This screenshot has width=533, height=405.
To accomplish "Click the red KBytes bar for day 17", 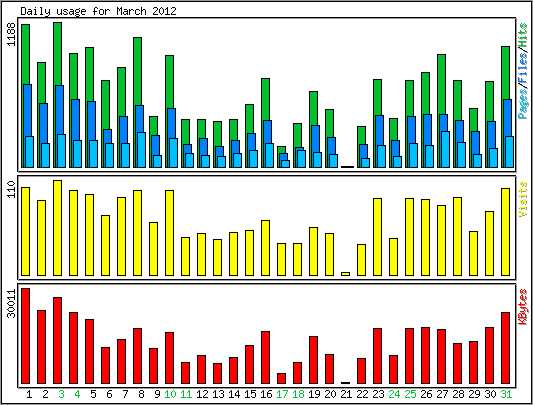I will click(281, 378).
